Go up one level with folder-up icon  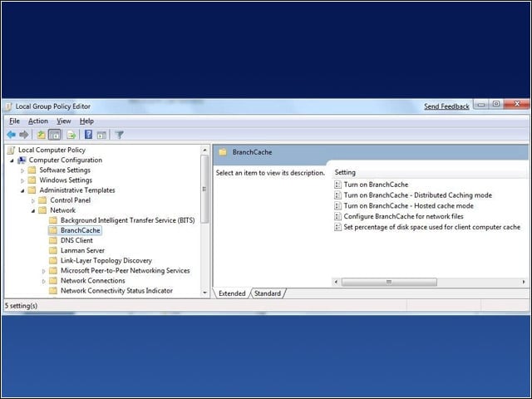(x=41, y=135)
